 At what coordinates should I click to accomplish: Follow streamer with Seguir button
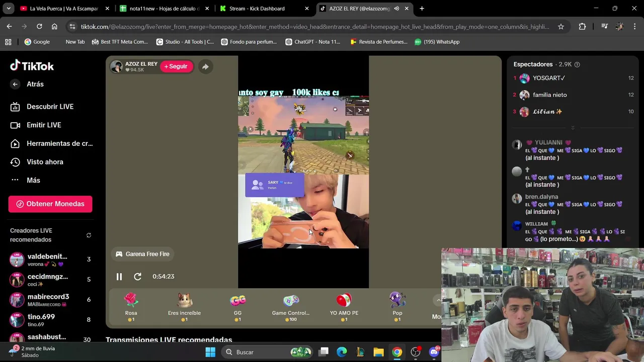[176, 66]
